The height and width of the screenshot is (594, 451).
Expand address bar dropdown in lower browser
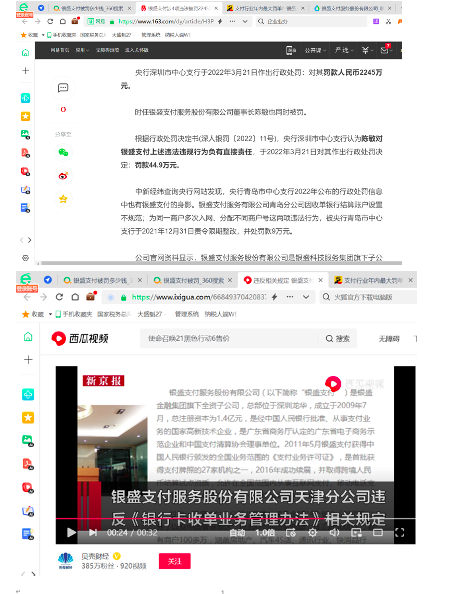[306, 297]
